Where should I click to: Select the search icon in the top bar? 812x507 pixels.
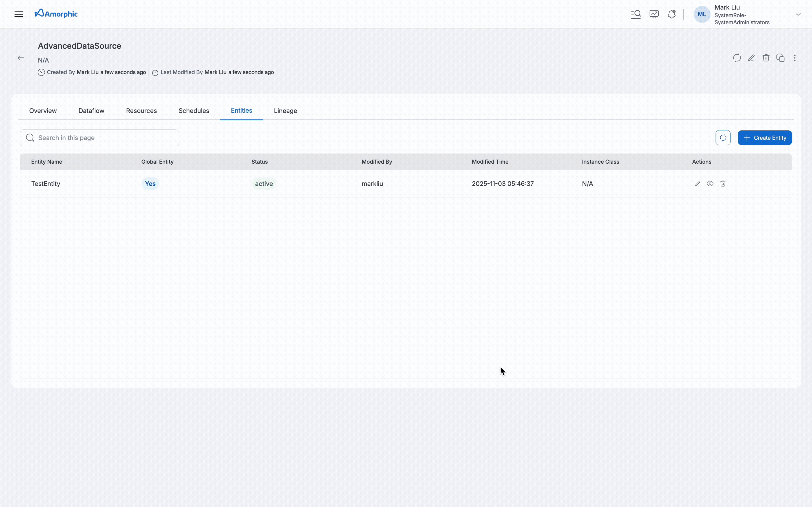pyautogui.click(x=636, y=14)
